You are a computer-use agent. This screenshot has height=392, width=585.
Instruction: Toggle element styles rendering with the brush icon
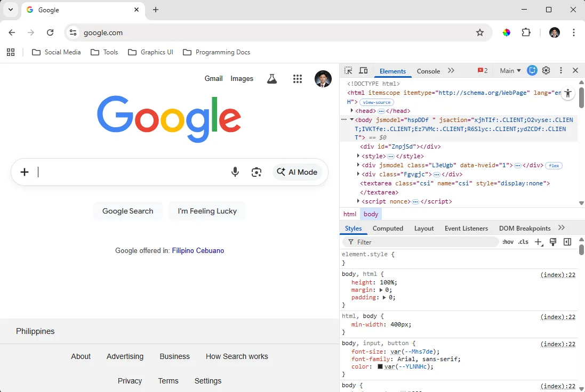553,242
